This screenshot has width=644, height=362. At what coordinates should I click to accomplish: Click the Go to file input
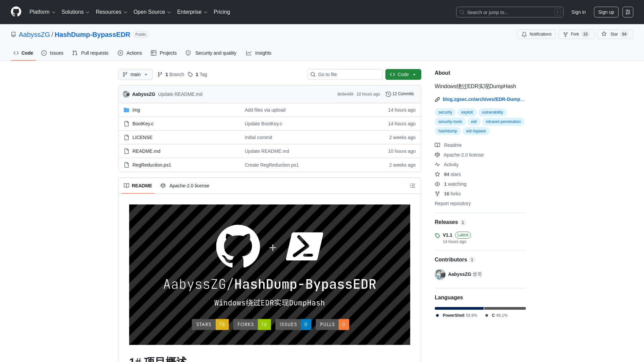[345, 74]
